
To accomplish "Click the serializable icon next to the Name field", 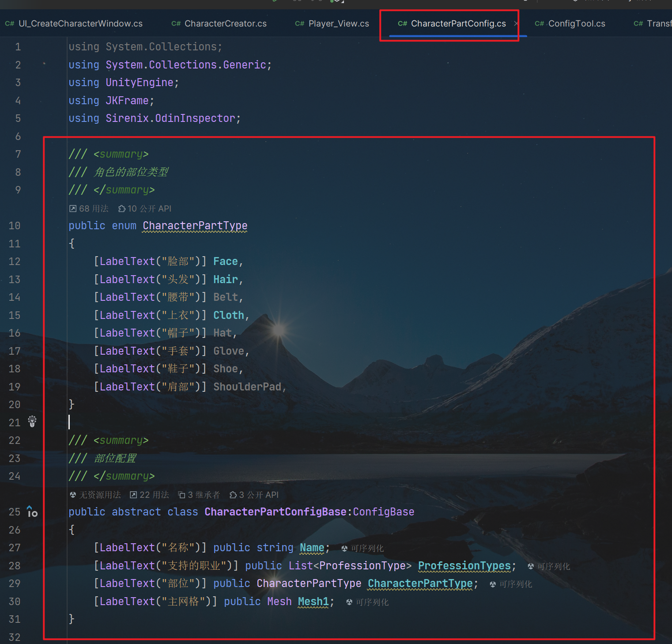I will click(x=344, y=549).
